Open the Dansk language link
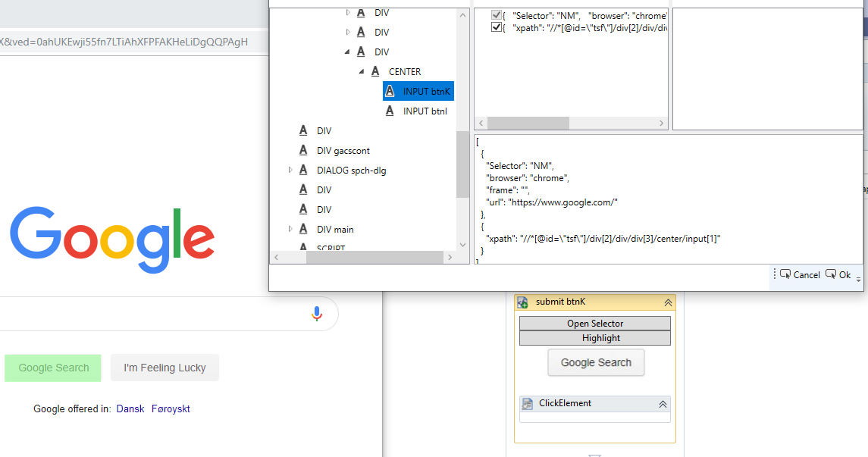Image resolution: width=868 pixels, height=457 pixels. coord(130,408)
